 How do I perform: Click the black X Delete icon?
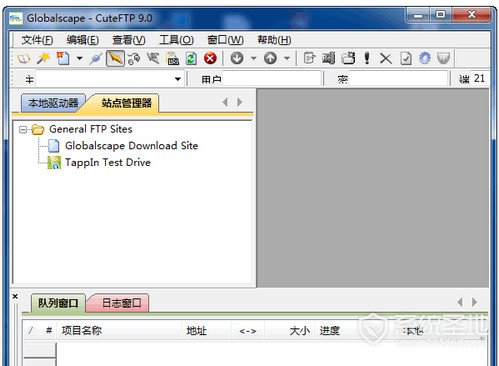point(386,59)
